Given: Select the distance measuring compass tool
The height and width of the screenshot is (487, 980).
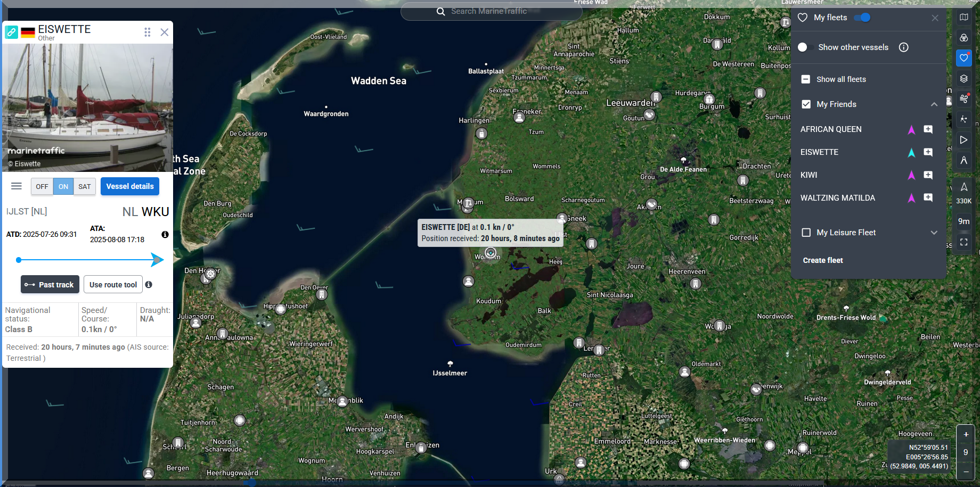Looking at the screenshot, I should [x=963, y=160].
